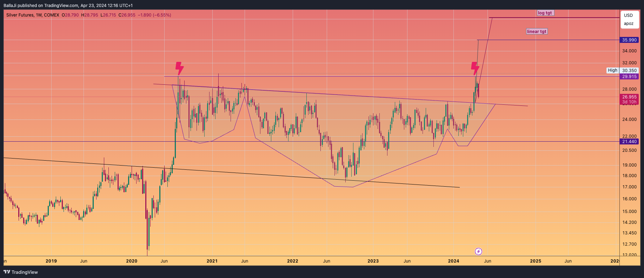
Task: Click the USD currency label
Action: pos(629,15)
